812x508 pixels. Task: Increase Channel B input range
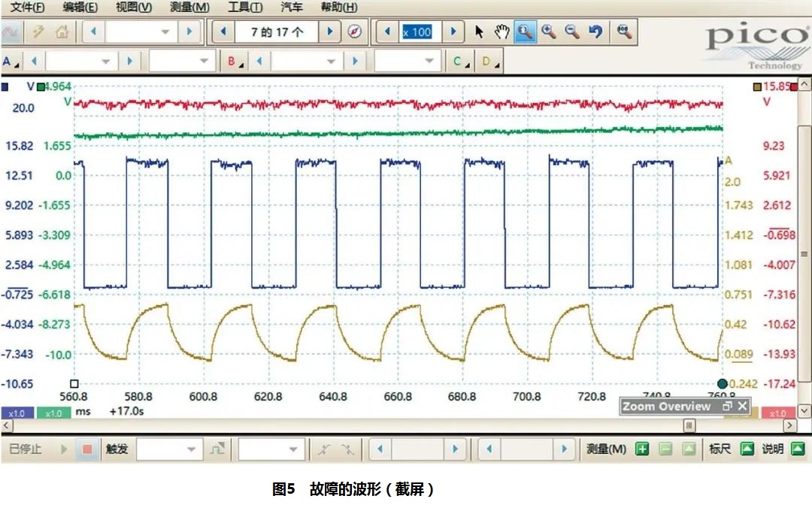[355, 61]
